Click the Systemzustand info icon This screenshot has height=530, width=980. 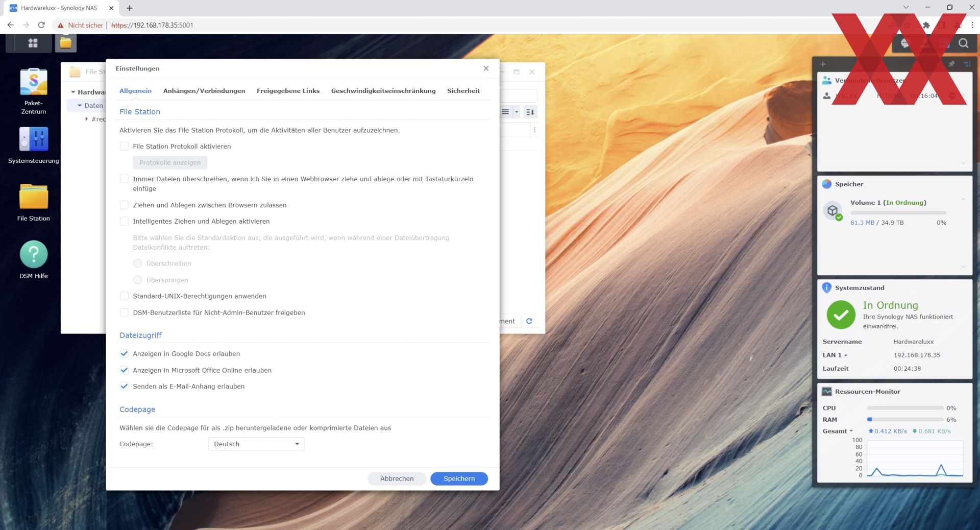(x=826, y=287)
